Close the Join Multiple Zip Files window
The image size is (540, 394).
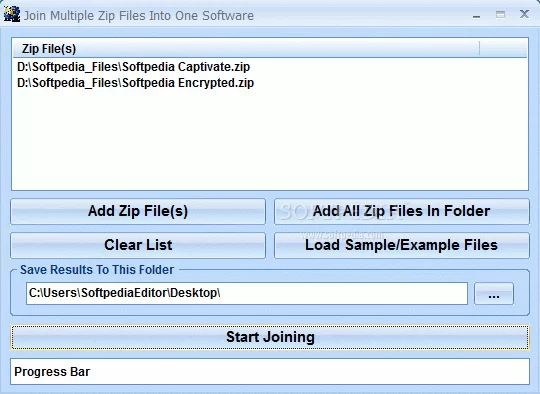click(x=524, y=14)
